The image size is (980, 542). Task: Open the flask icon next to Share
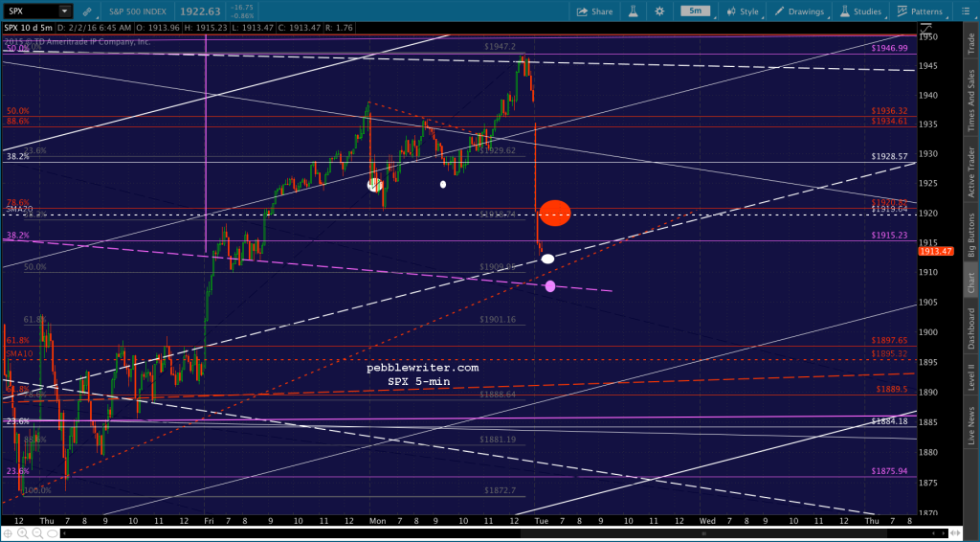click(634, 11)
